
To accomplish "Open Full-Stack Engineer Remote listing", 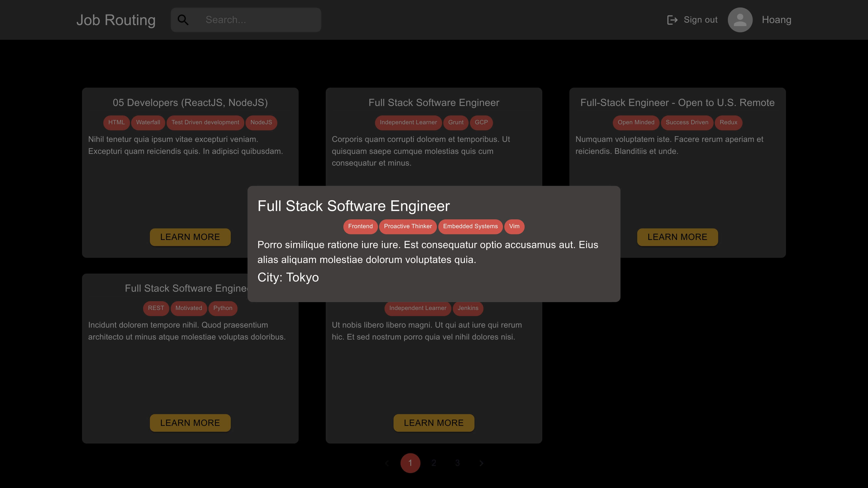I will point(677,237).
